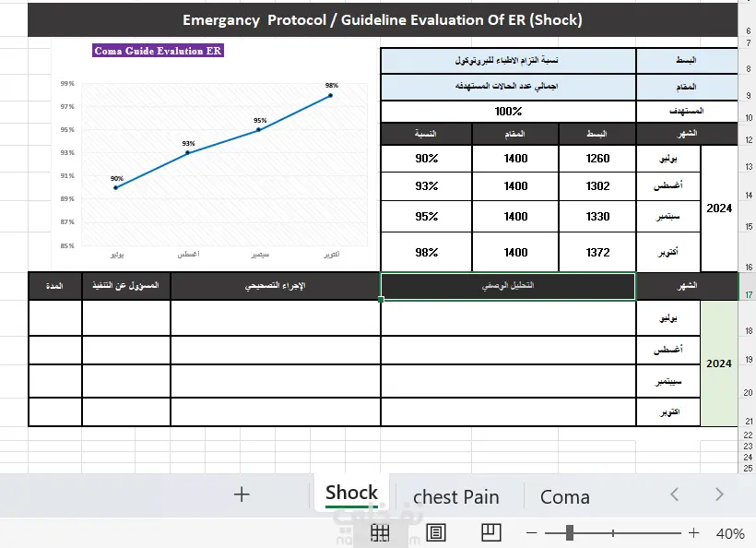
Task: Select the 1372 numerator cell
Action: click(x=597, y=252)
